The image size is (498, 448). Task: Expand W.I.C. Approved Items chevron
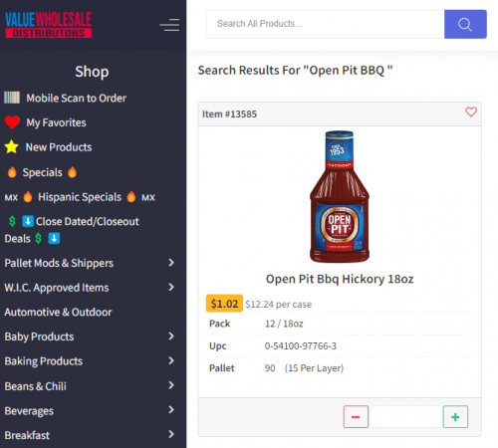point(171,287)
